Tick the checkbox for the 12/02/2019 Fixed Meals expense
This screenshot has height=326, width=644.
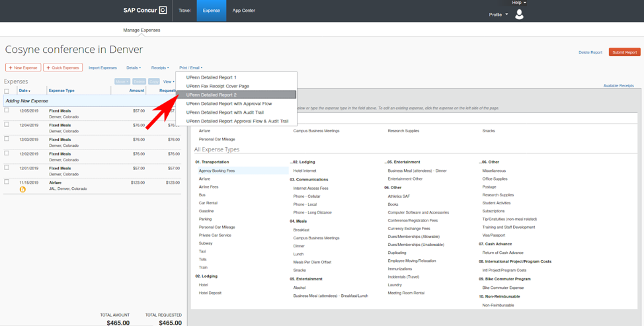pos(7,153)
